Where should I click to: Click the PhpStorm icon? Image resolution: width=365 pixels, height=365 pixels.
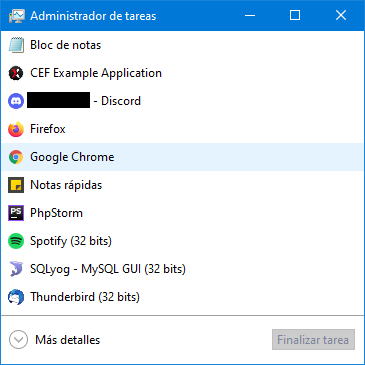[16, 213]
